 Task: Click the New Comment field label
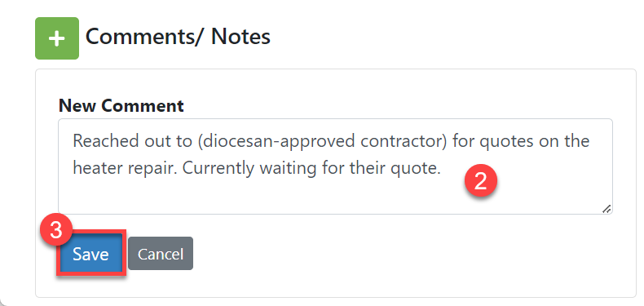click(121, 106)
